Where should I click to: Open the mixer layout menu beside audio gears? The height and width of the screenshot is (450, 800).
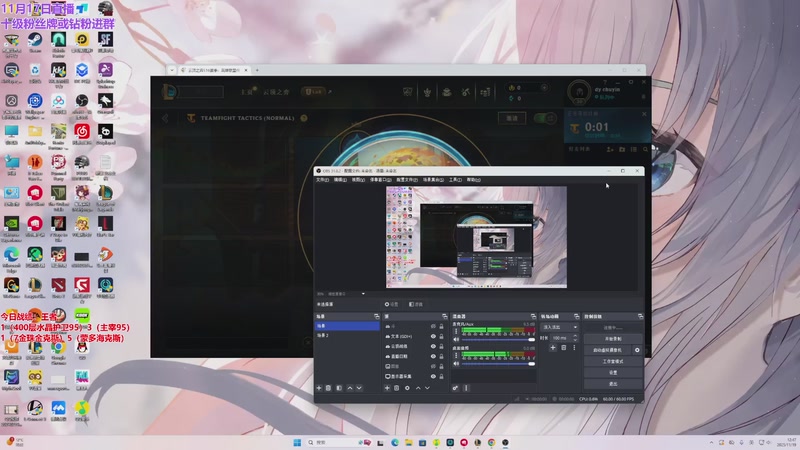[466, 388]
